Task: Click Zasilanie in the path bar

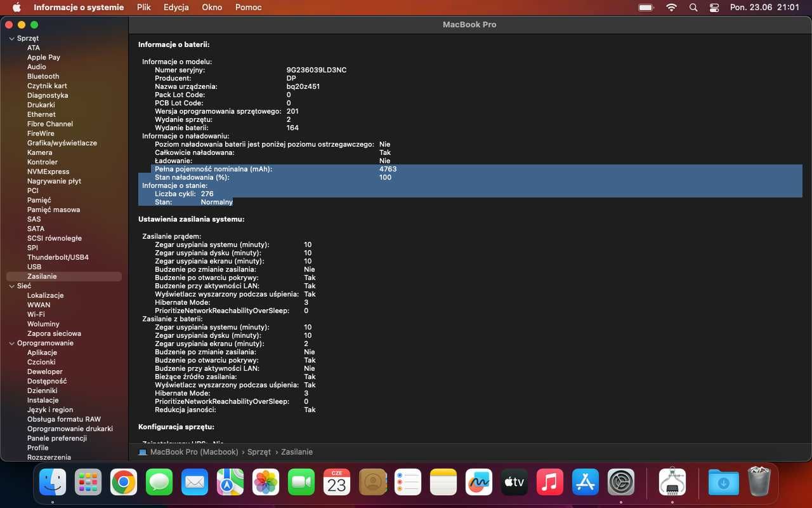Action: (297, 452)
